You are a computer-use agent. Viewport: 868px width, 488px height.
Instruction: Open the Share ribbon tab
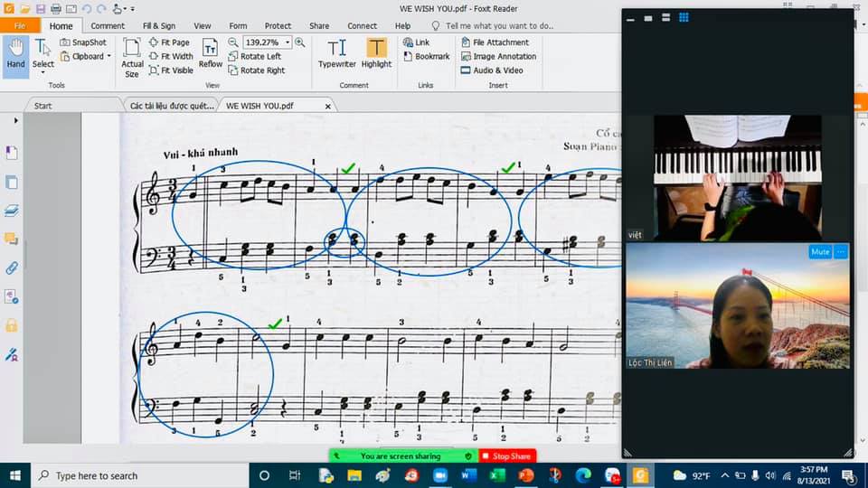[319, 25]
